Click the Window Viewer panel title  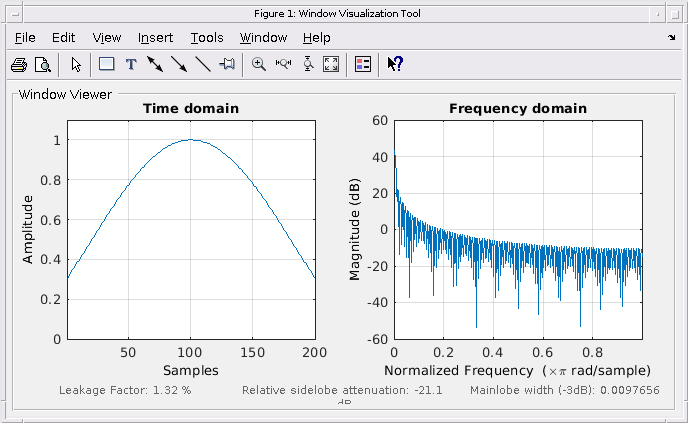click(65, 94)
